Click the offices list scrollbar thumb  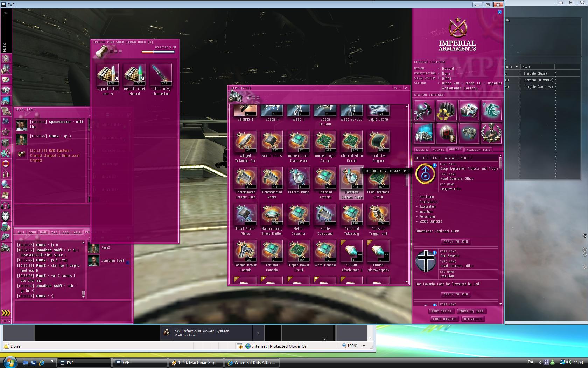(x=500, y=163)
